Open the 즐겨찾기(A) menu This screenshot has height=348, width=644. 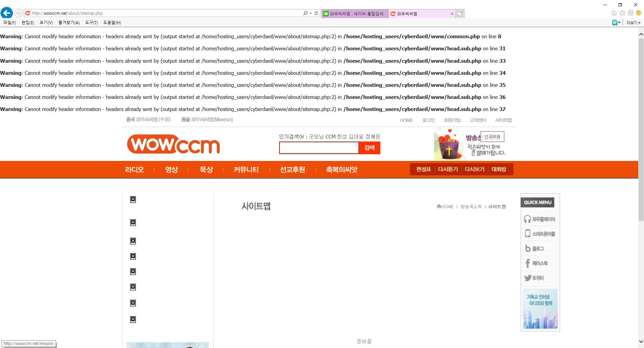tap(69, 23)
